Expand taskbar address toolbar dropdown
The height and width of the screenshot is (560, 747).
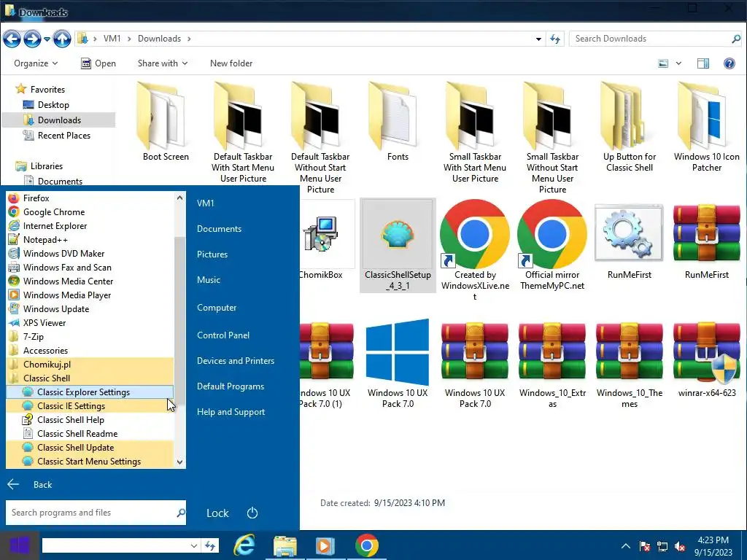coord(193,545)
